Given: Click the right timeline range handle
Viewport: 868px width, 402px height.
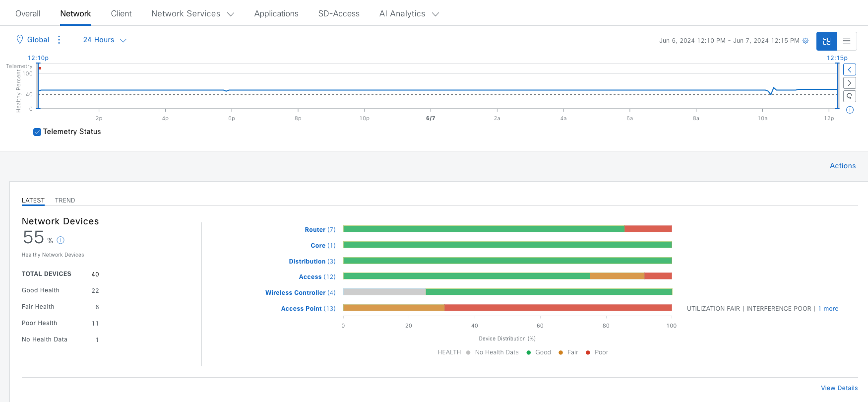Looking at the screenshot, I should click(837, 85).
